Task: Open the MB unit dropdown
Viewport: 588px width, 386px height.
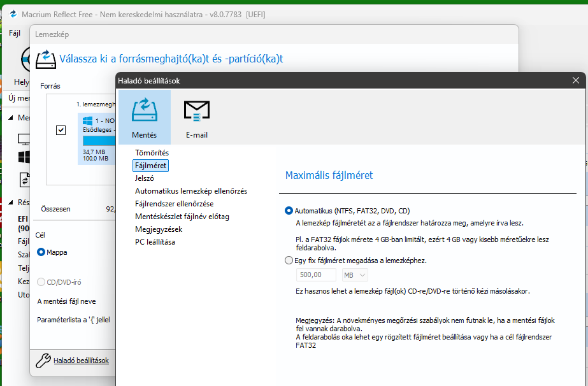Action: tap(355, 275)
